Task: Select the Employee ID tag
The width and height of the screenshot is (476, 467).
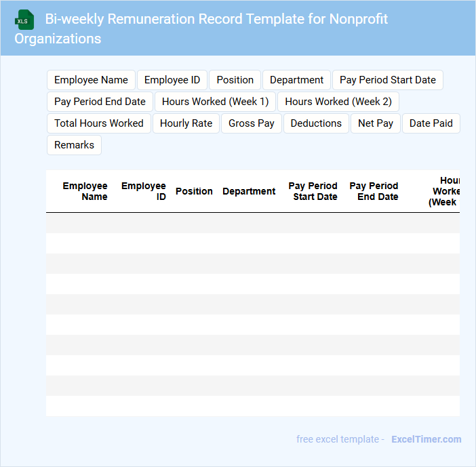Action: pos(172,80)
